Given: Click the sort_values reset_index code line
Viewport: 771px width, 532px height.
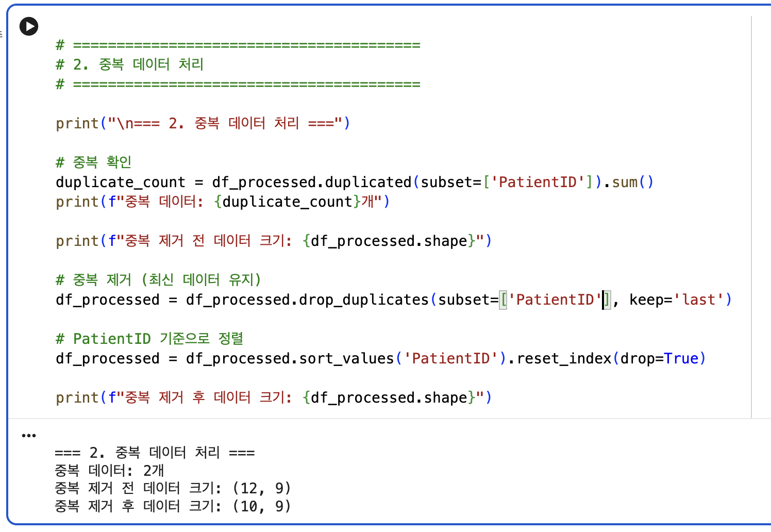Looking at the screenshot, I should pos(381,358).
